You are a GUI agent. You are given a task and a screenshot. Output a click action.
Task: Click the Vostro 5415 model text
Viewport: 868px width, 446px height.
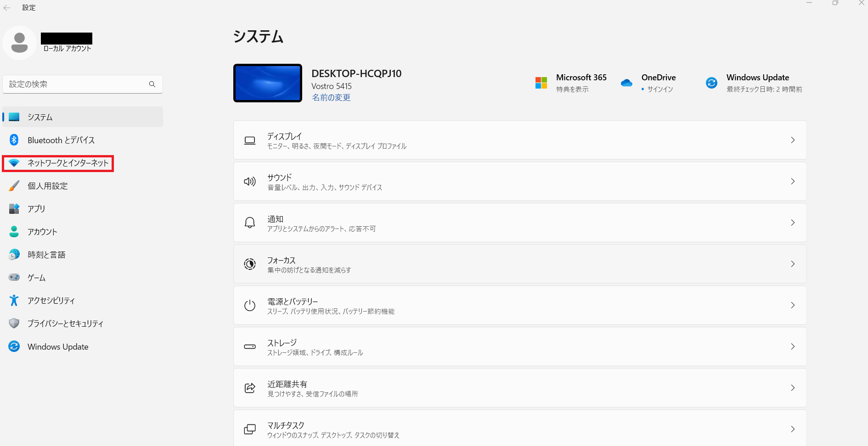(332, 86)
